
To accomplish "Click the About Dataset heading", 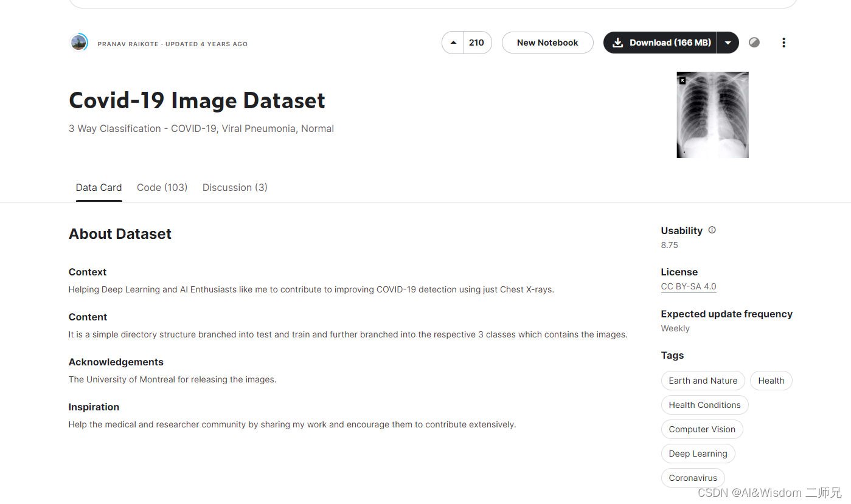I will point(120,234).
